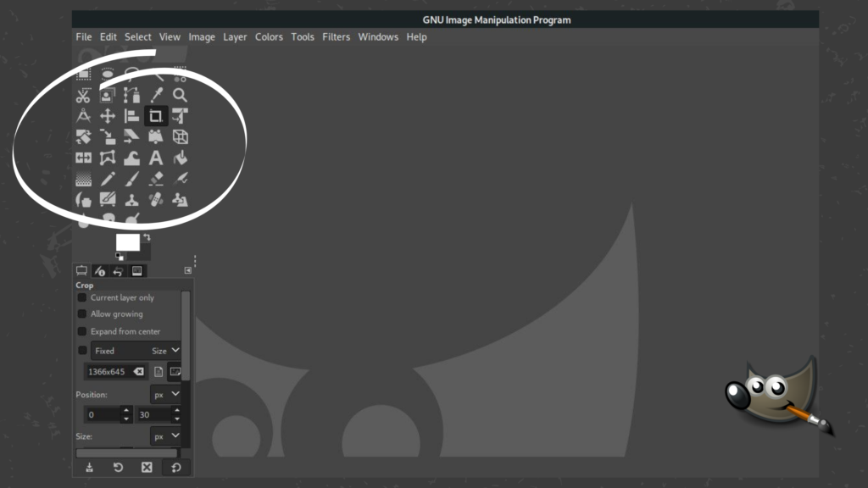Open the Fixed Size dropdown
Image resolution: width=868 pixels, height=488 pixels.
[x=136, y=351]
